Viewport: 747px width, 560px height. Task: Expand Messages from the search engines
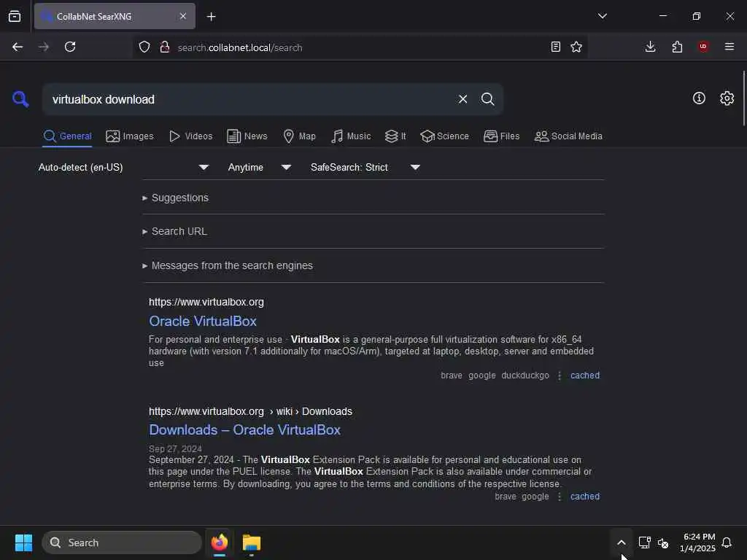[228, 265]
